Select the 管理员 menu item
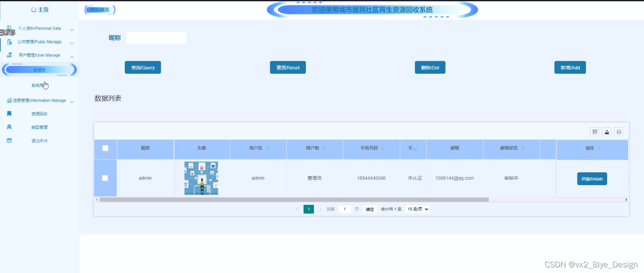Image resolution: width=644 pixels, height=273 pixels. pyautogui.click(x=39, y=70)
